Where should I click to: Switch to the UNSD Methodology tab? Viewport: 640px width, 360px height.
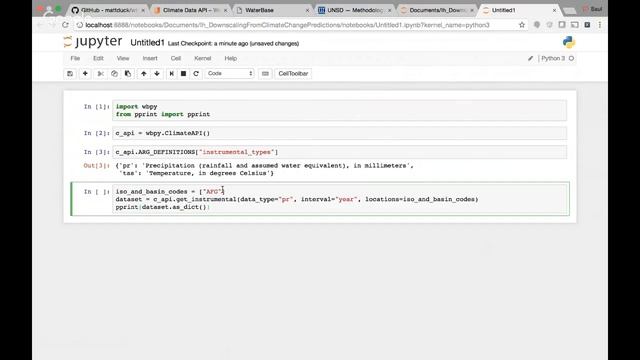coord(354,10)
